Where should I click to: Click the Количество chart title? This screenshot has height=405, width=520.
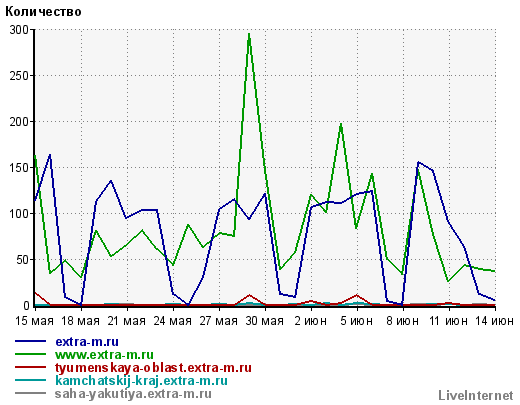pyautogui.click(x=43, y=12)
